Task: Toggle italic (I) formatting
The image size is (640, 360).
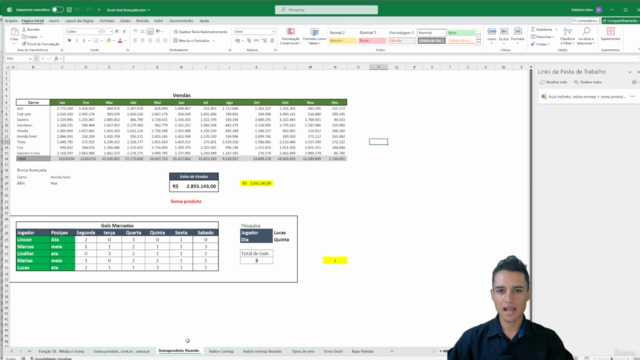Action: pyautogui.click(x=77, y=40)
